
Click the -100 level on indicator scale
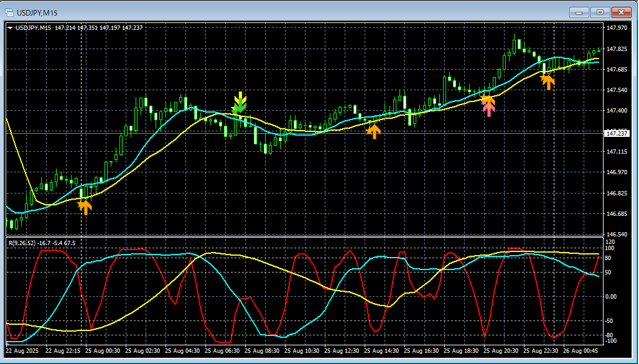(610, 341)
